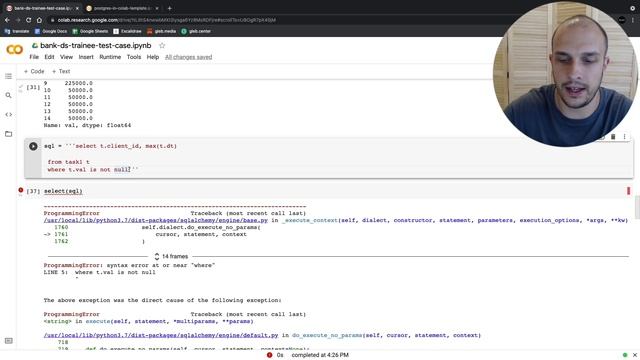
Task: Open the sqlalchemy engine/default.py link
Action: tap(161, 336)
